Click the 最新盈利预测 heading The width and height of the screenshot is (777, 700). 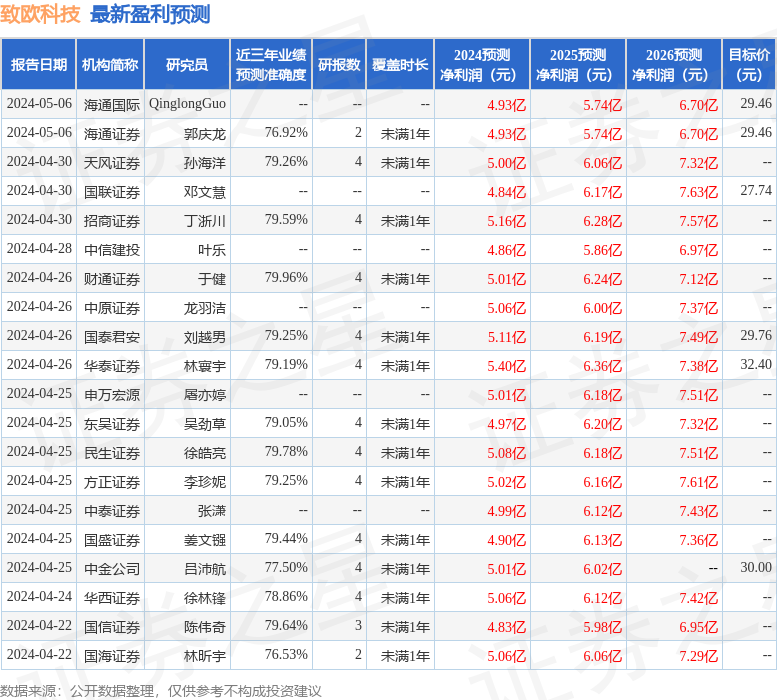pyautogui.click(x=150, y=14)
